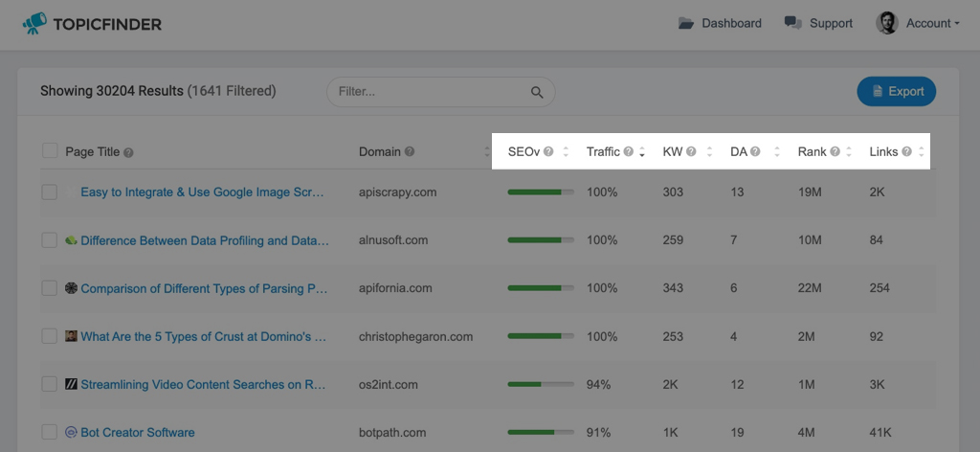Click the help icon beside Traffic header
The image size is (980, 452).
point(628,151)
